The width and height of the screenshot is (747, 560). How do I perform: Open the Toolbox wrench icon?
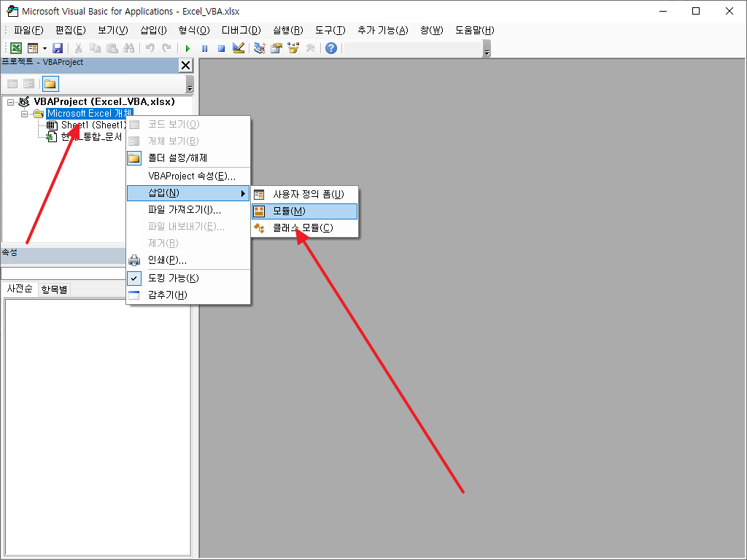click(x=311, y=48)
